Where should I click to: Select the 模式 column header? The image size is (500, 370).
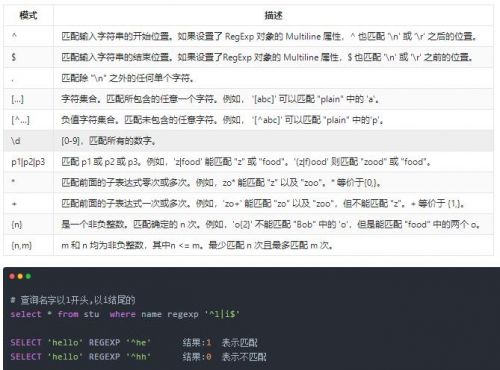[x=28, y=15]
